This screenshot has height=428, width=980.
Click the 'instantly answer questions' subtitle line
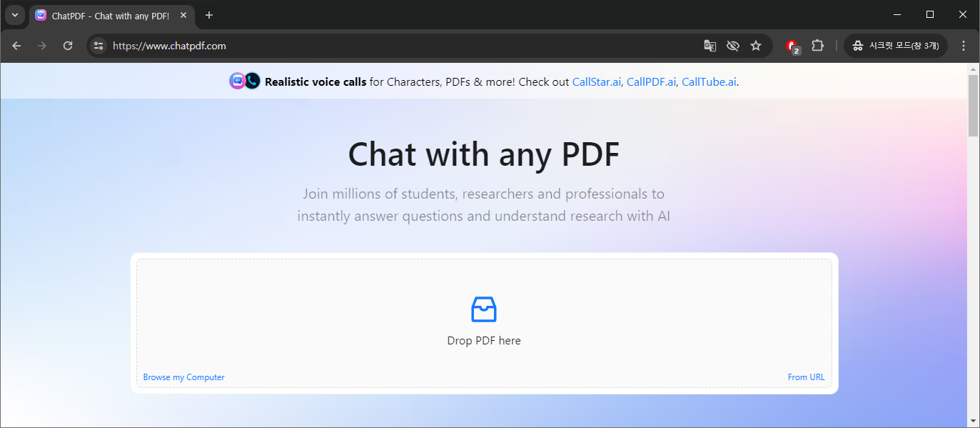[484, 216]
